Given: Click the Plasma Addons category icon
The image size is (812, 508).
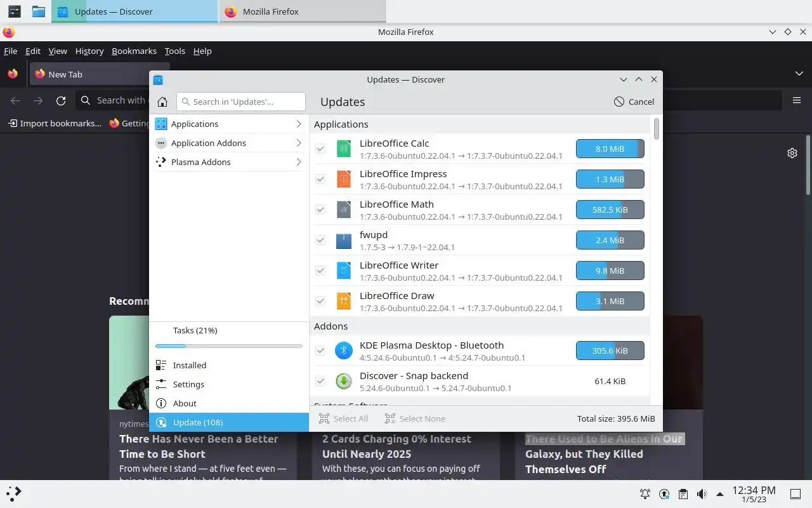Looking at the screenshot, I should [x=161, y=162].
